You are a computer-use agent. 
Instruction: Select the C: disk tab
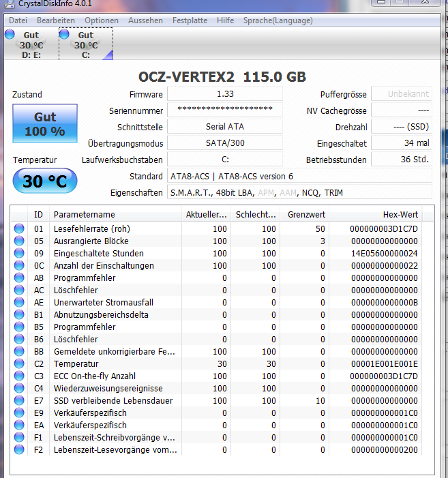[x=86, y=44]
